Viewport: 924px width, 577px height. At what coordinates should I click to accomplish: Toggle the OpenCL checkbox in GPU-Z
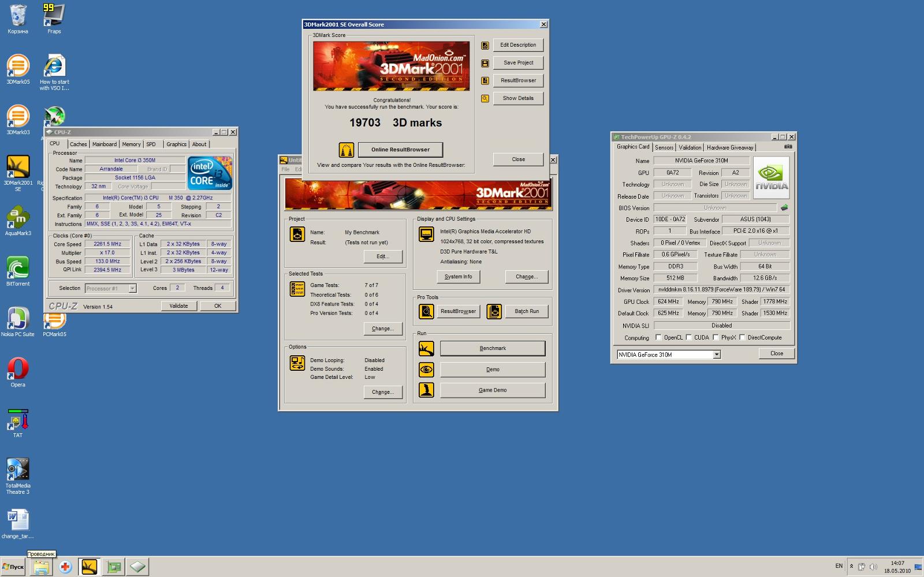658,338
